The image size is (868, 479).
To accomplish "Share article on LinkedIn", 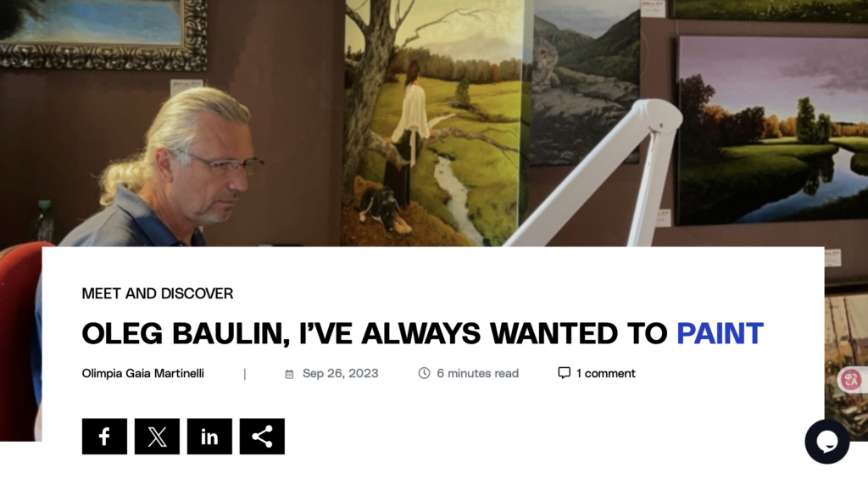I will tap(209, 437).
